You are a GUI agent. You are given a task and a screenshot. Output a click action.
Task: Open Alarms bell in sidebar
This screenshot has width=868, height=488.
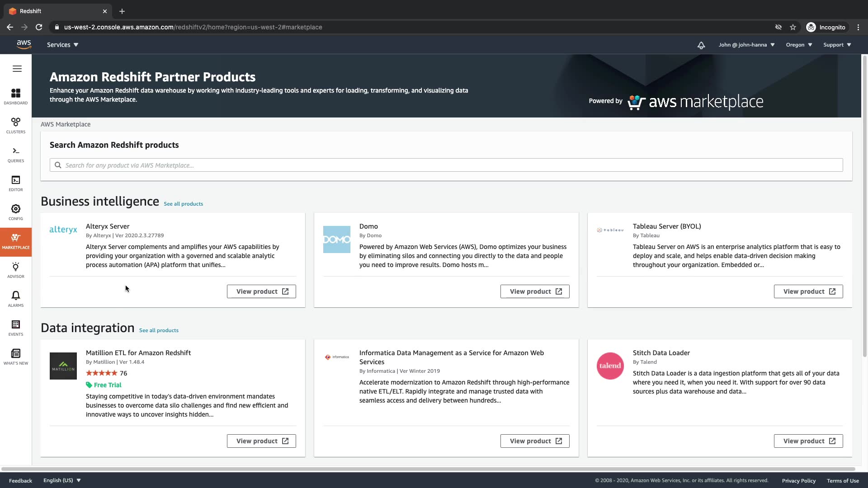[x=16, y=299]
